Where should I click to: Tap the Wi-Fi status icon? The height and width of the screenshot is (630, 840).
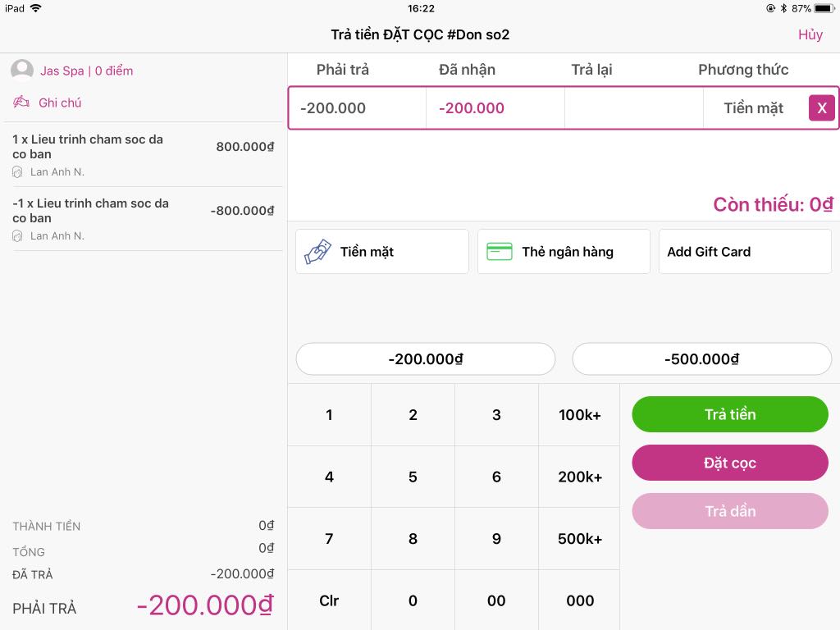click(35, 8)
